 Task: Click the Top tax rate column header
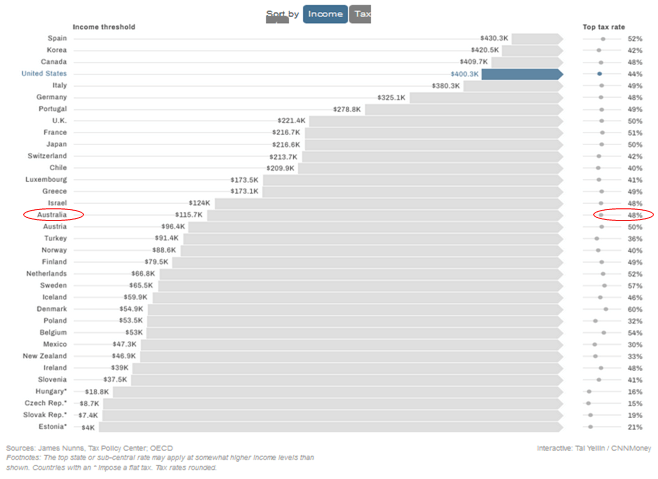click(603, 27)
